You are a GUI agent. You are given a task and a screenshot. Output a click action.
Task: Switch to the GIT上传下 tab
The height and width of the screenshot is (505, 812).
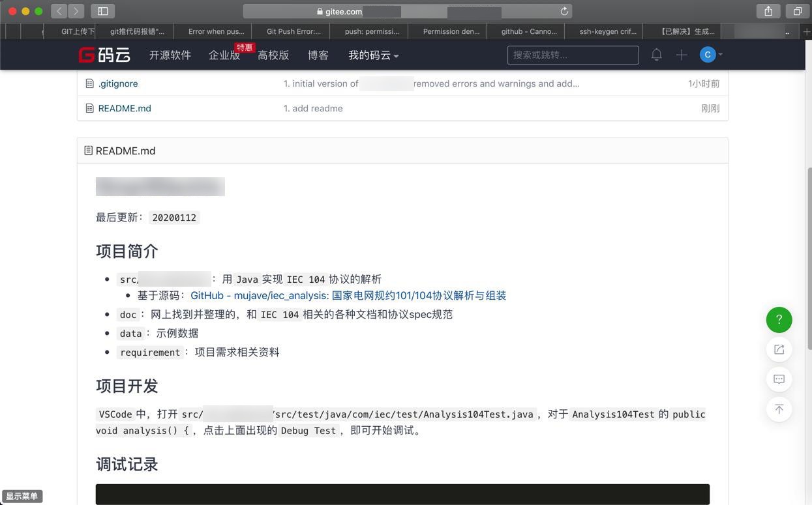[69, 31]
